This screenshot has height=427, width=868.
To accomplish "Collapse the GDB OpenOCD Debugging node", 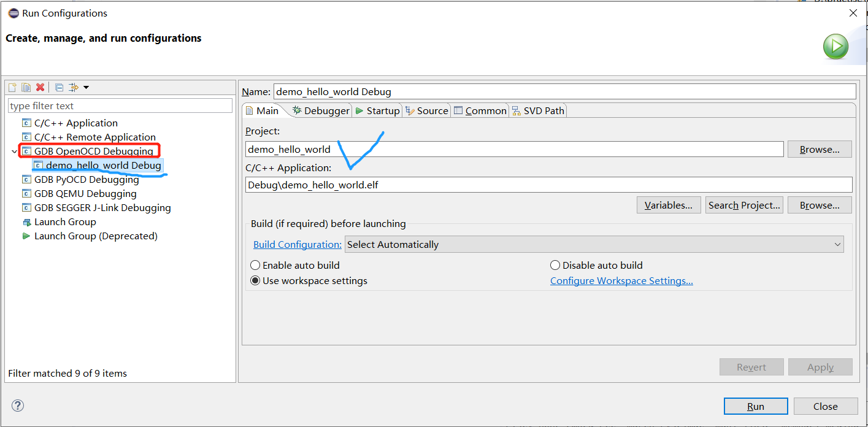I will click(14, 152).
